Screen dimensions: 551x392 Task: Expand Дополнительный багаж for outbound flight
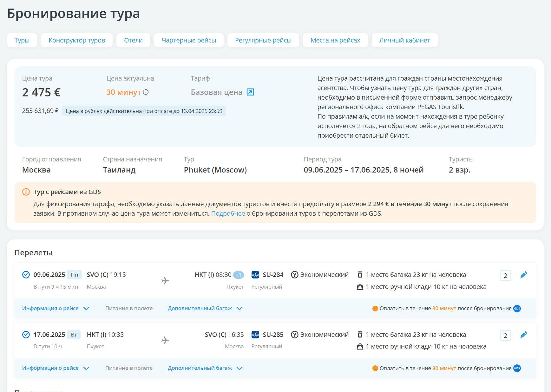click(205, 308)
